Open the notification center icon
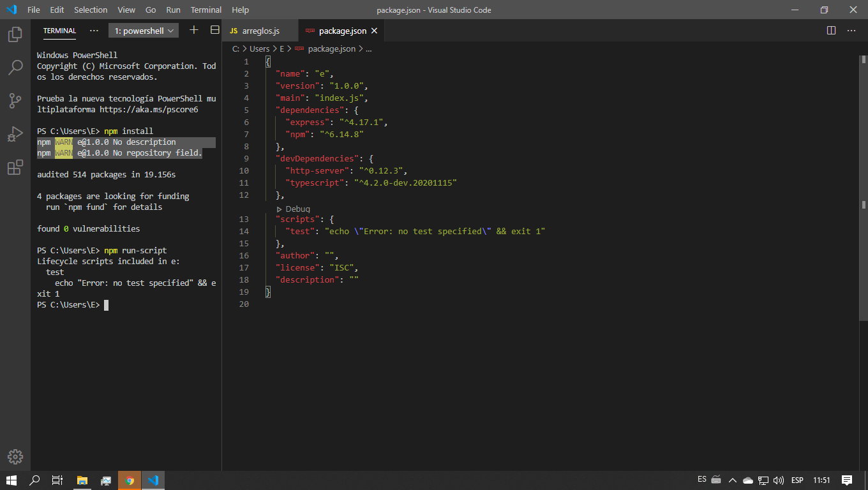868x490 pixels. coord(847,480)
